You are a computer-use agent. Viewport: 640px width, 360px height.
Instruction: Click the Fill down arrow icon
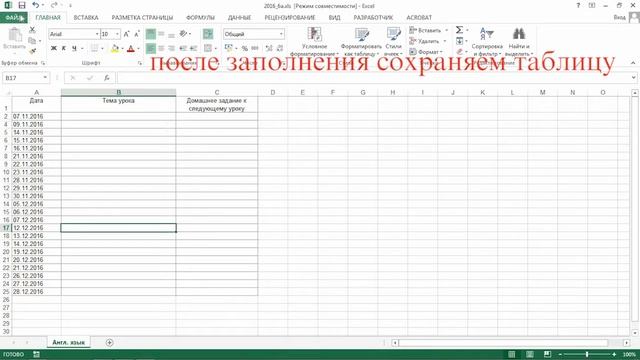460,41
